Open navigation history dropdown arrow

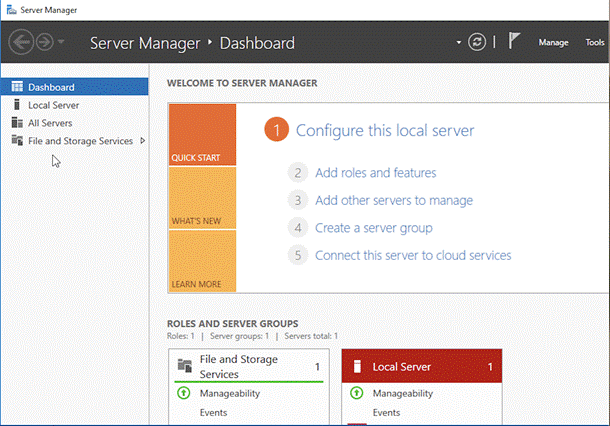pos(62,43)
